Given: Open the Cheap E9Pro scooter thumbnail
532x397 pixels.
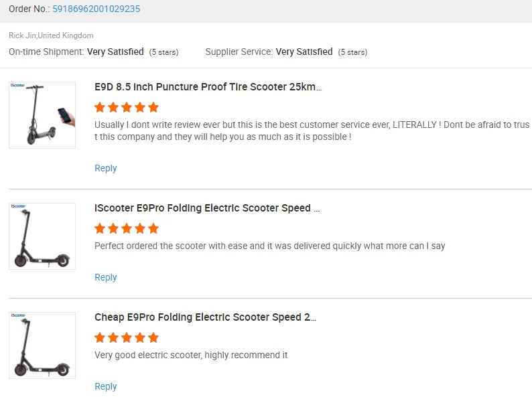Looking at the screenshot, I should pos(42,345).
